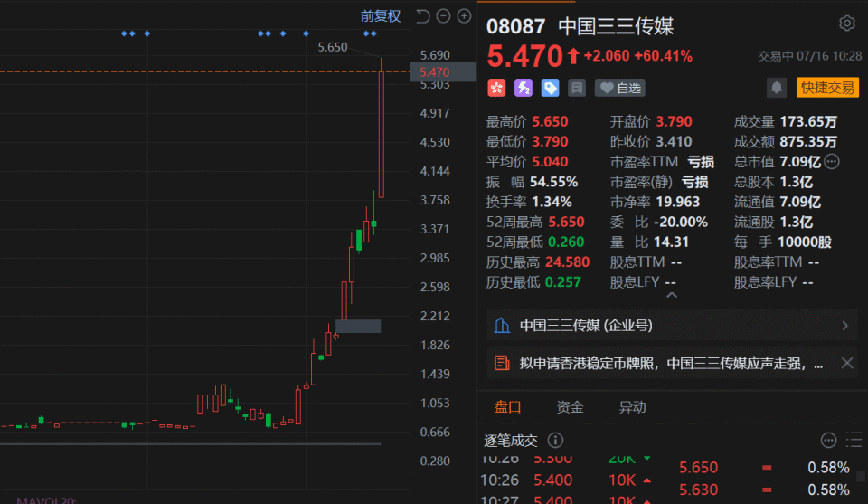Click the 企业号 building icon
Screen dimensions: 868x504
click(x=502, y=325)
